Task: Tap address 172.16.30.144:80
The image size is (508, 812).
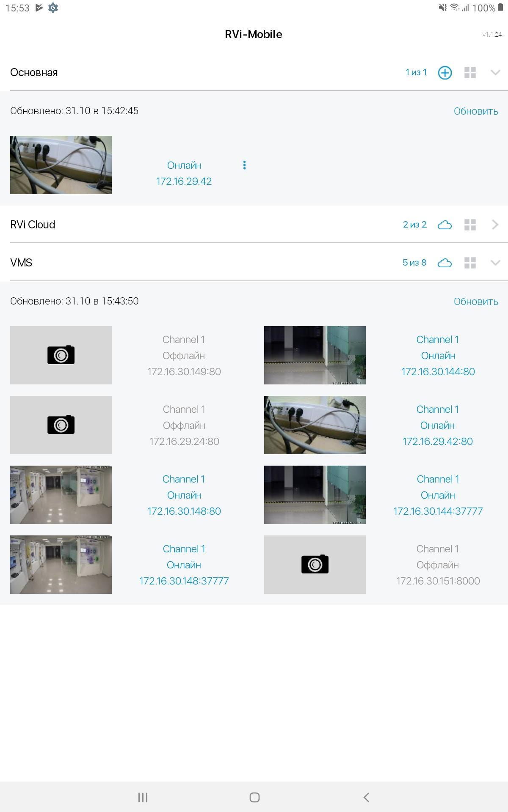Action: pos(438,372)
